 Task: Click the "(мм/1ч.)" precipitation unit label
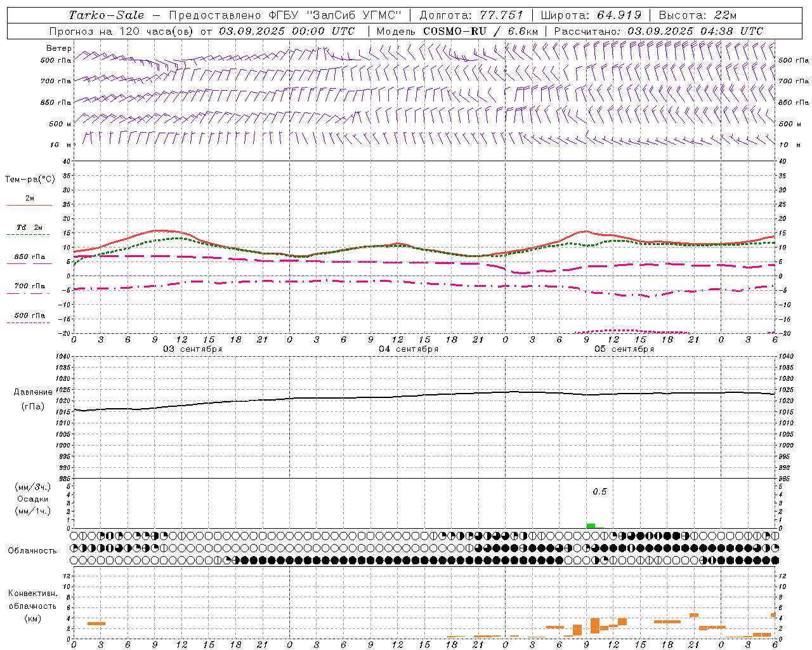point(33,511)
